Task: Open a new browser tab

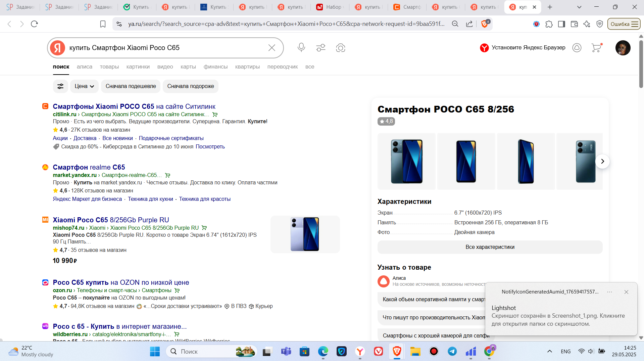Action: pyautogui.click(x=550, y=7)
